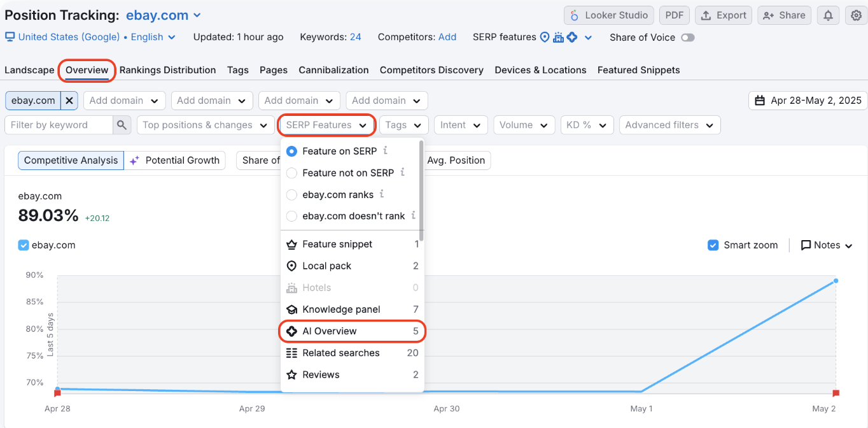Expand the Top positions & changes dropdown
868x428 pixels.
pos(205,125)
